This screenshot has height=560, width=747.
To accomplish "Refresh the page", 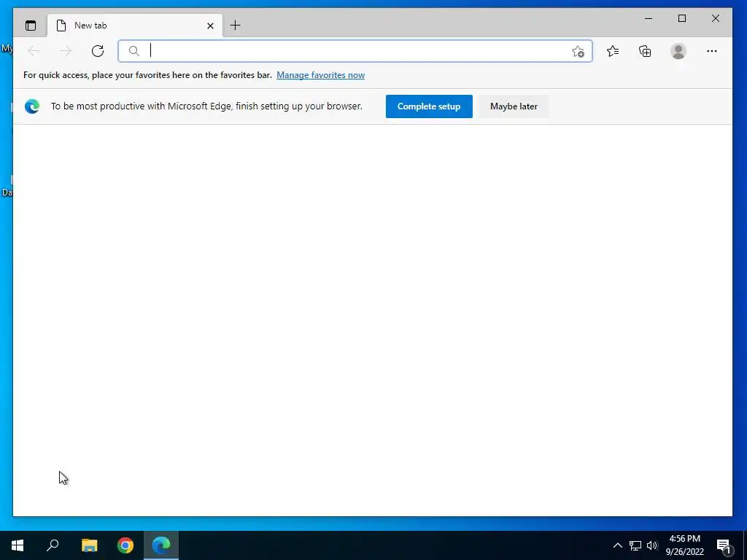I will (x=98, y=51).
